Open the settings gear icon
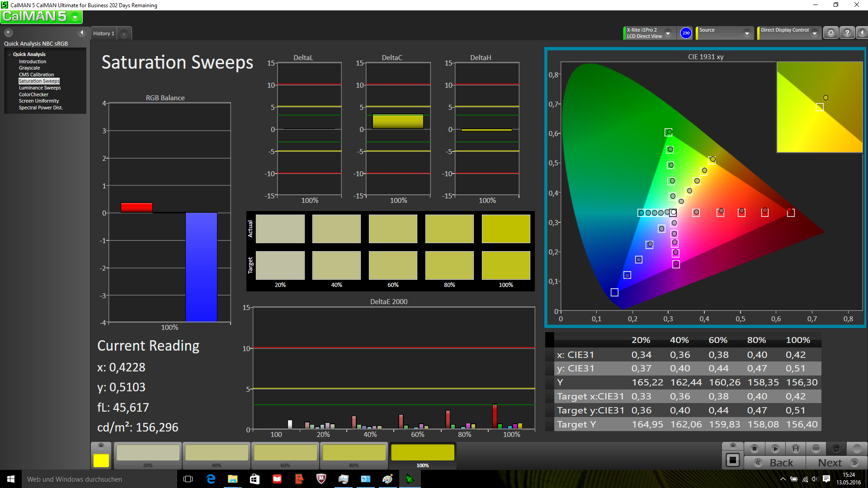Image resolution: width=868 pixels, height=488 pixels. (831, 33)
